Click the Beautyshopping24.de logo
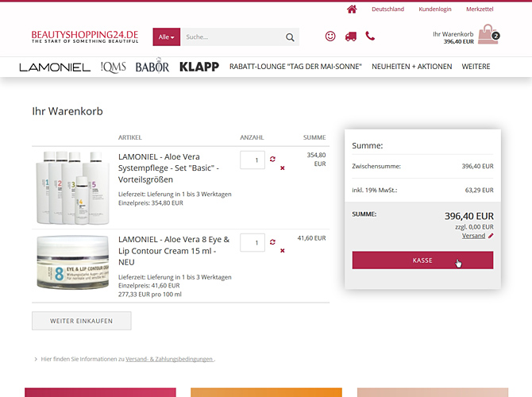This screenshot has height=397, width=532. click(85, 37)
